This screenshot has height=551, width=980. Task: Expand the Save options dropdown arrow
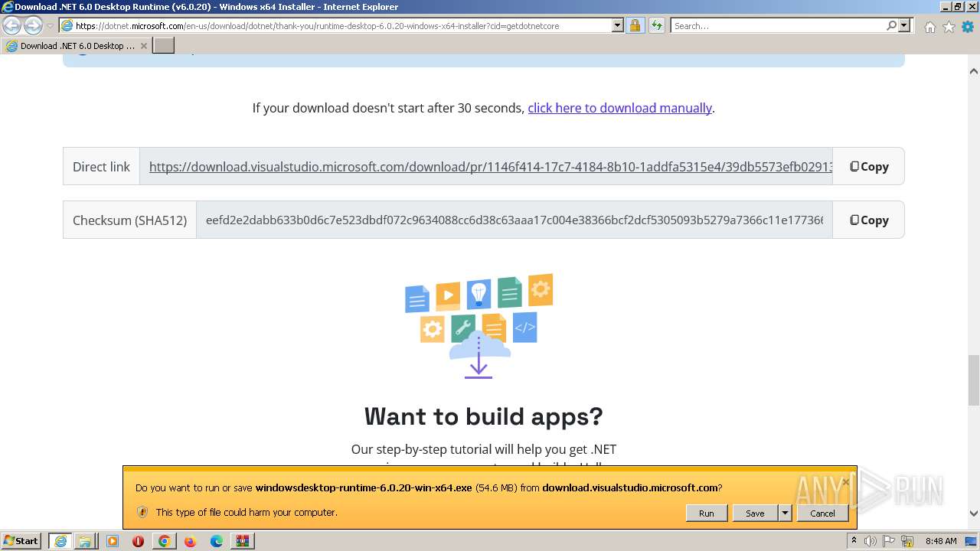coord(785,513)
